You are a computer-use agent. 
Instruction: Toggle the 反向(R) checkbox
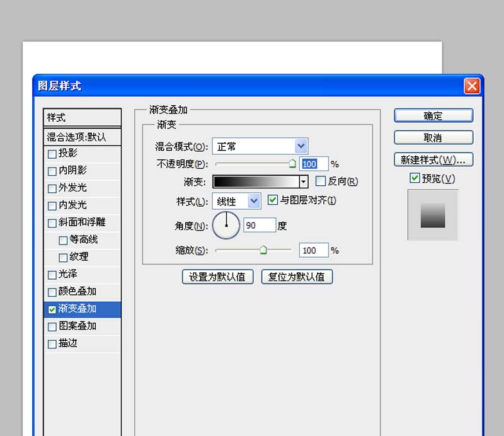[x=321, y=181]
